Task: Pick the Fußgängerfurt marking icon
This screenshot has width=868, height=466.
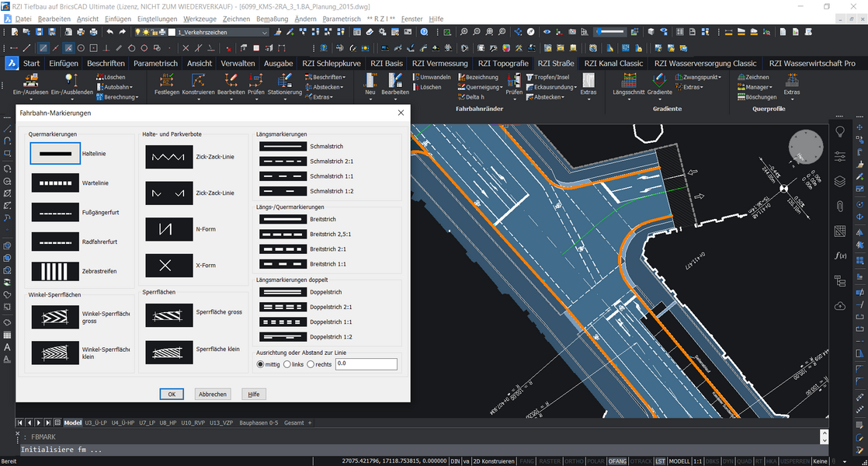Action: pyautogui.click(x=55, y=212)
